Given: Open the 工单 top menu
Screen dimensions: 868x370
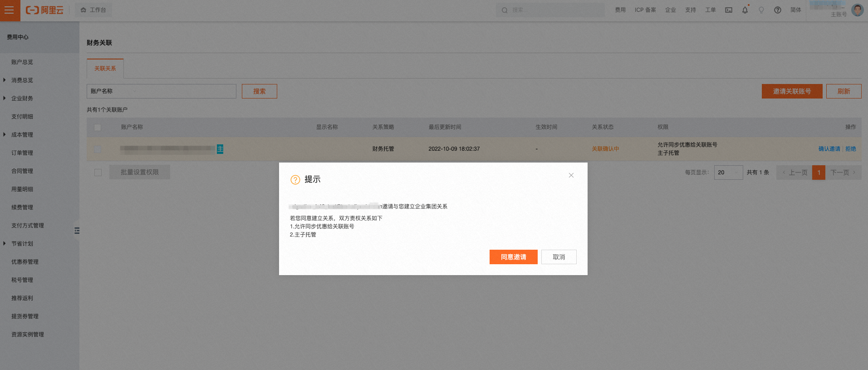Looking at the screenshot, I should pos(711,10).
